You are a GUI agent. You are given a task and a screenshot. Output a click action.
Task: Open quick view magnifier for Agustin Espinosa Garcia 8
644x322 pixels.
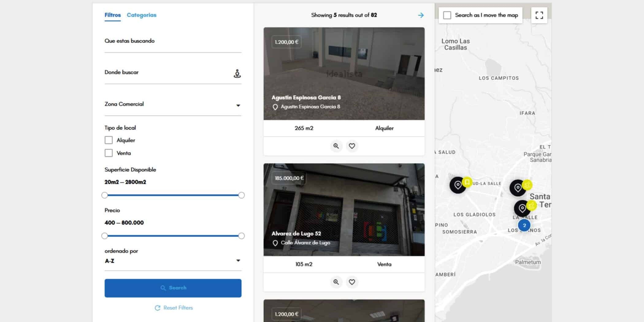tap(336, 146)
